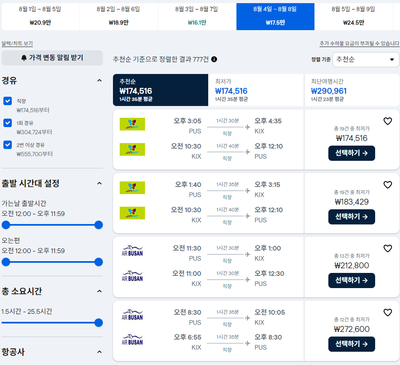The width and height of the screenshot is (400, 365).
Task: Click Jin Air logo of 3:05 PM departure
Action: point(132,124)
